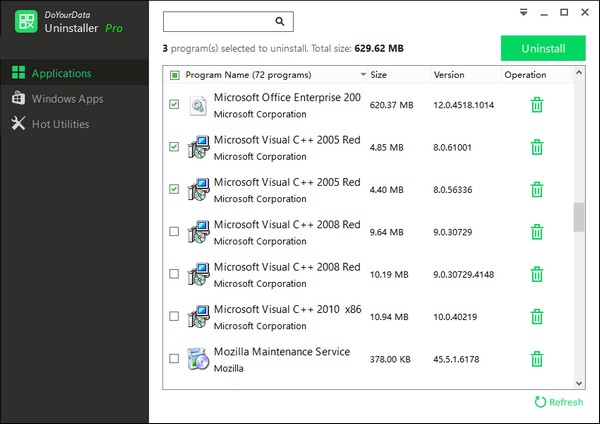Select Microsoft Visual C++ 2010 x86 name
This screenshot has height=424, width=600.
tap(288, 309)
